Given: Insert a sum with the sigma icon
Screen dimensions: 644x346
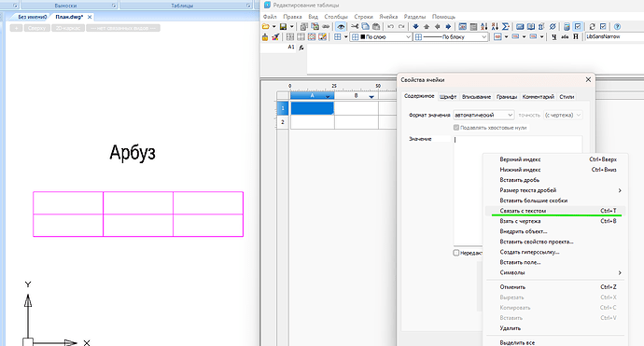Looking at the screenshot, I should click(506, 27).
